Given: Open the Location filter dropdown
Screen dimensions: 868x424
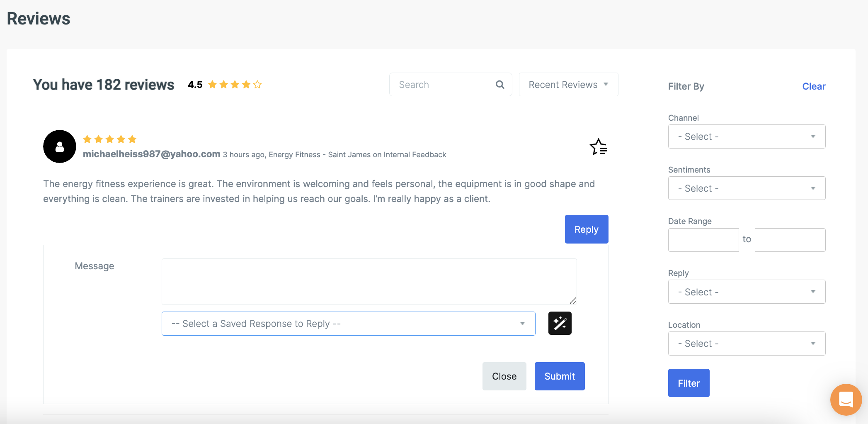Looking at the screenshot, I should click(x=747, y=344).
